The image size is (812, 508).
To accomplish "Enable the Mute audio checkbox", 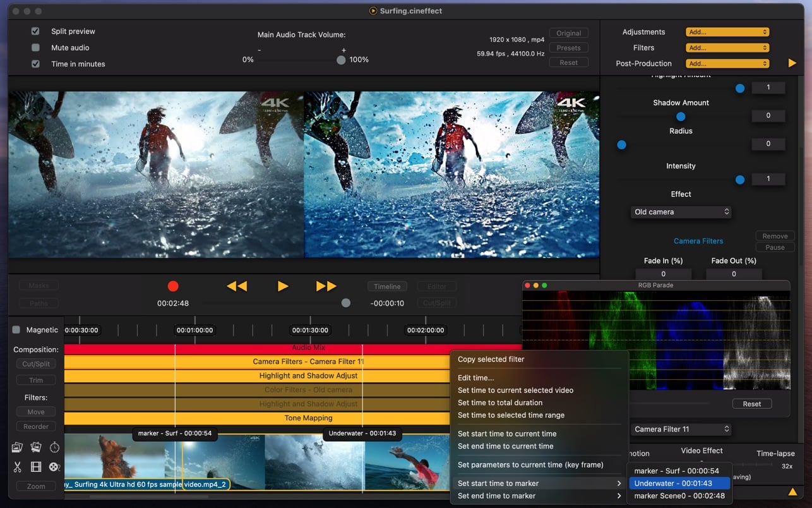I will point(35,47).
